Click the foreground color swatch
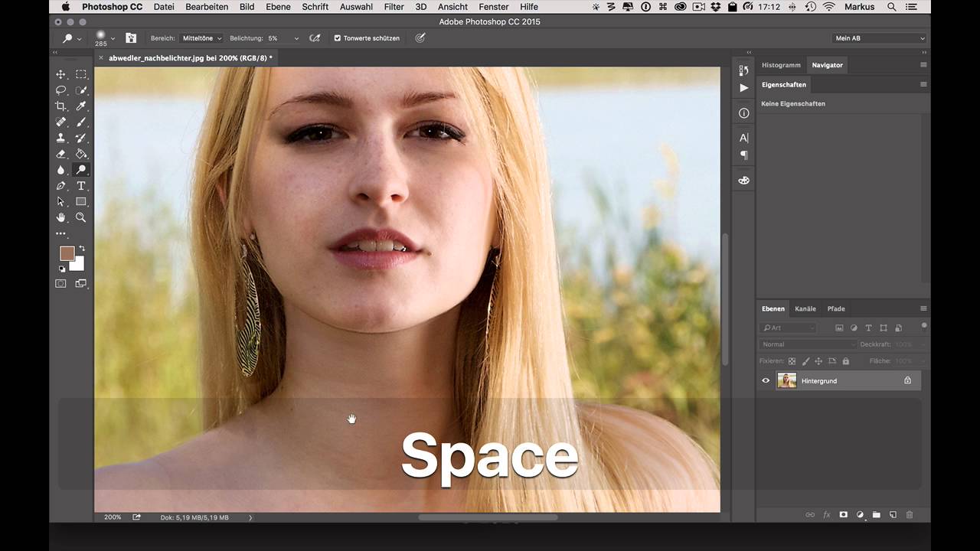 click(67, 253)
